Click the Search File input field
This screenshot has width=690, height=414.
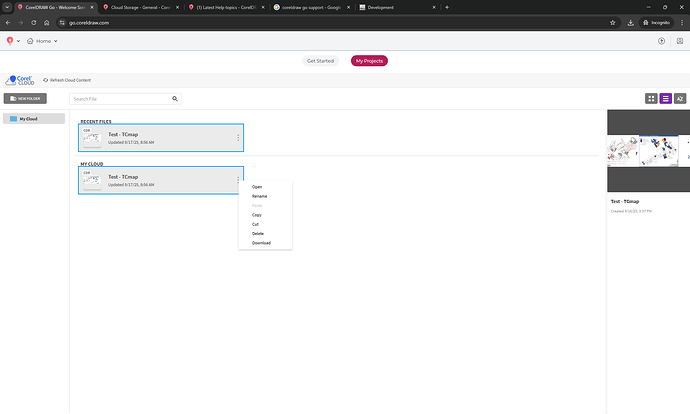(120, 99)
